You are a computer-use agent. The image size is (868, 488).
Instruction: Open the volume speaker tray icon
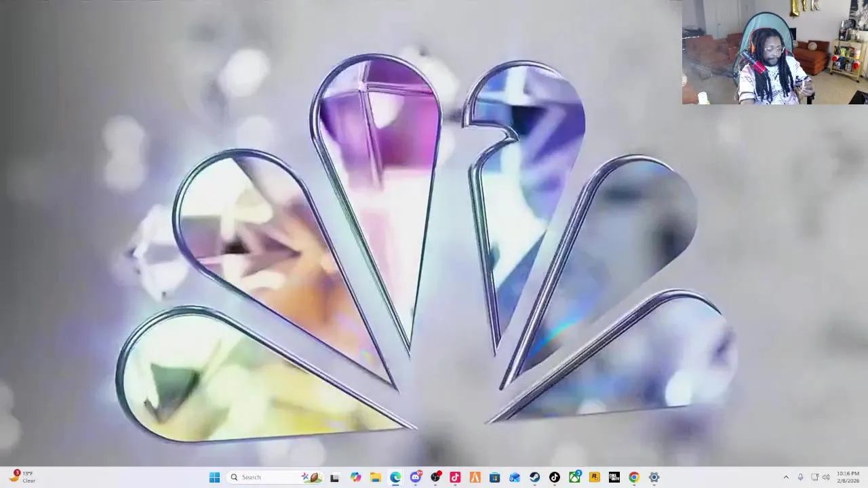826,477
